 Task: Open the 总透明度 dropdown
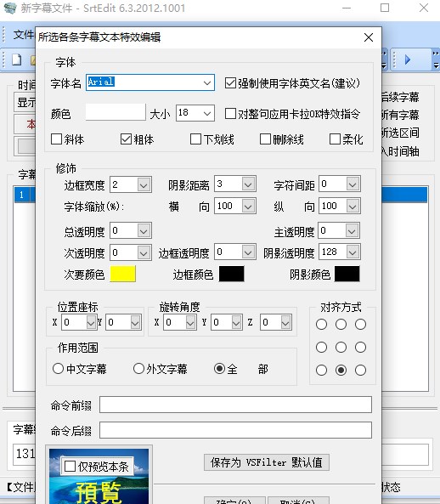(144, 231)
